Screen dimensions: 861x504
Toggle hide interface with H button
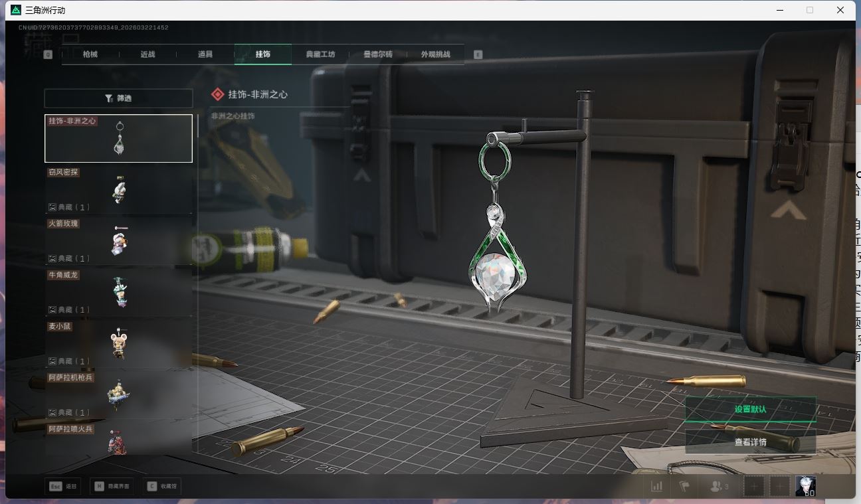[x=111, y=486]
